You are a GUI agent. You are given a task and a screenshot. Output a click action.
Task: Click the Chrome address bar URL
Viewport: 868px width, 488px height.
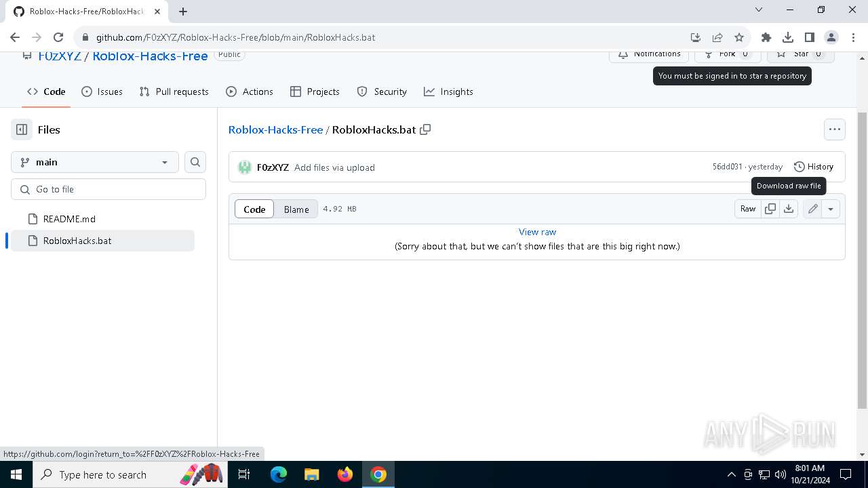point(235,37)
